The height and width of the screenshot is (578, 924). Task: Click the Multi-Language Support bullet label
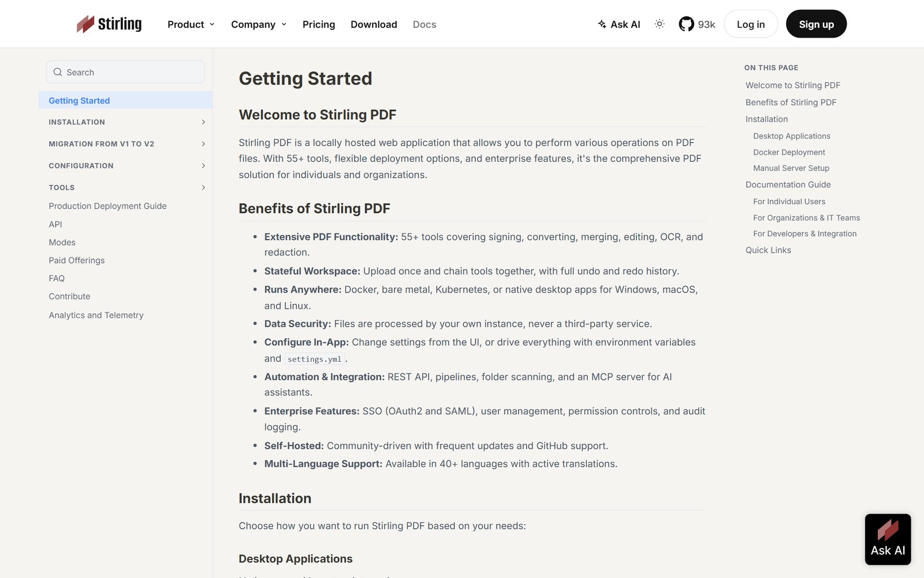(x=323, y=464)
